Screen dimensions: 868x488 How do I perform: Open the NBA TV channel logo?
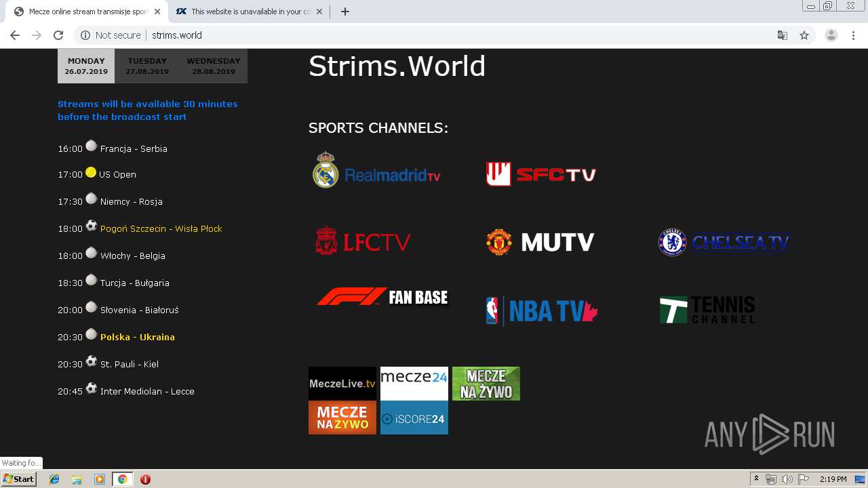click(x=542, y=311)
